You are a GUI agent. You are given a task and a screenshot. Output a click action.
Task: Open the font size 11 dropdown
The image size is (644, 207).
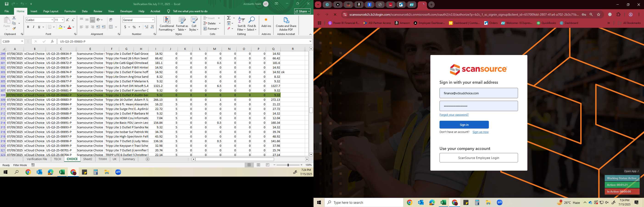pos(62,20)
